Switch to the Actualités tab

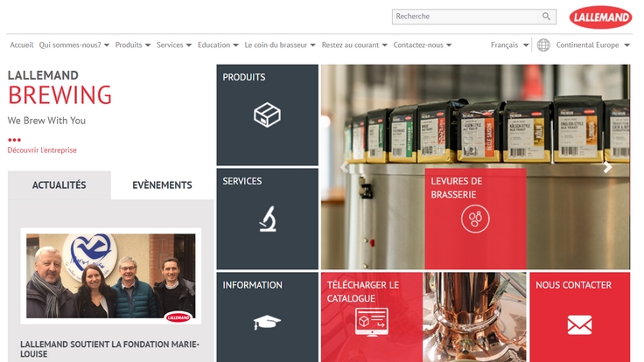[x=59, y=185]
